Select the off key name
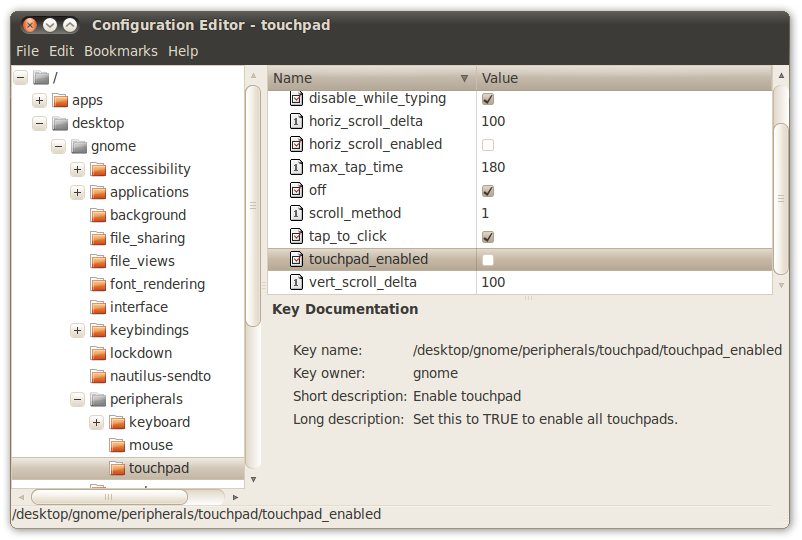Screen dimensions: 802x540 click(318, 190)
